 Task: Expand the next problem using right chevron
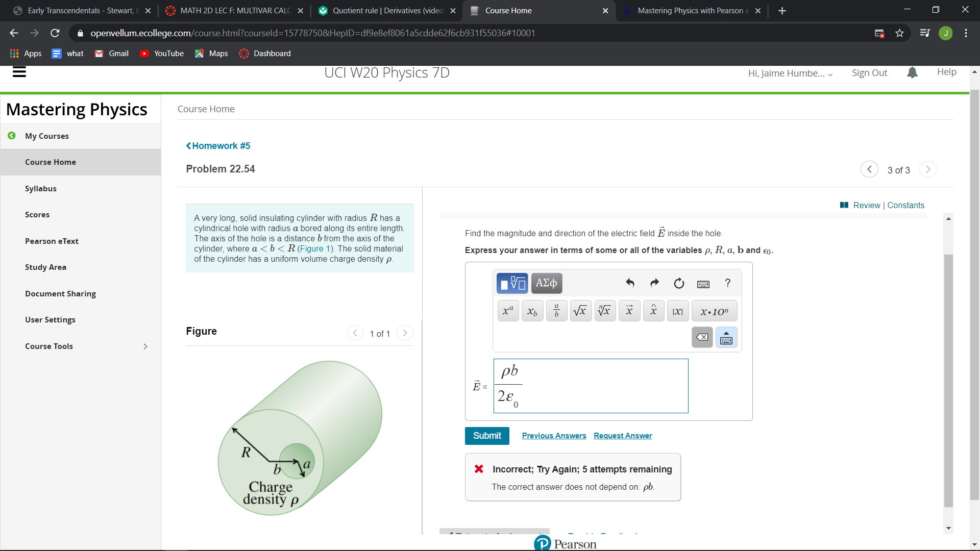(x=927, y=169)
